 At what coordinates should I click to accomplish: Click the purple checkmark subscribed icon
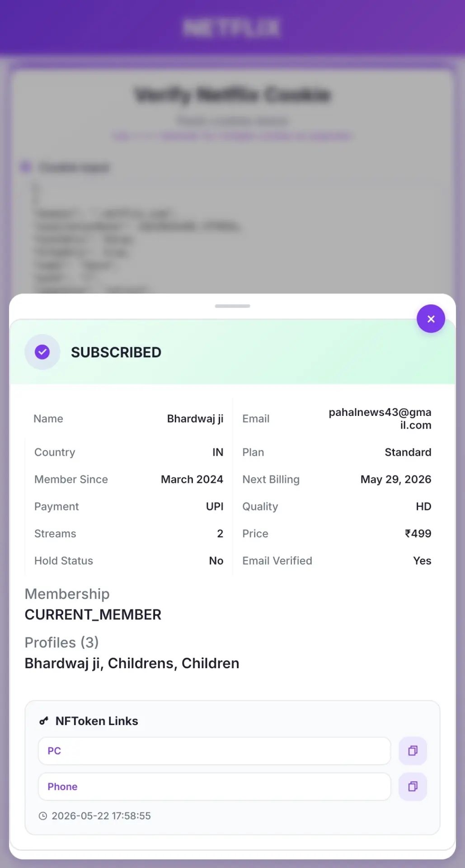coord(42,352)
